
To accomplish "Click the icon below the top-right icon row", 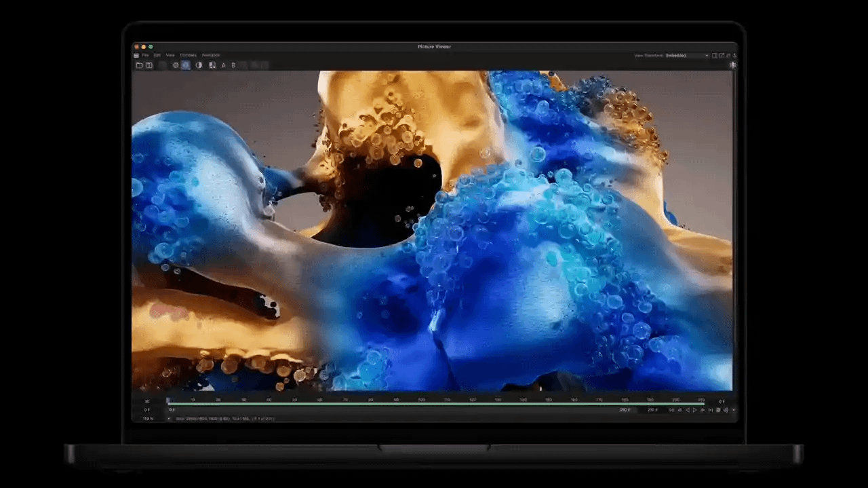I will click(x=733, y=65).
